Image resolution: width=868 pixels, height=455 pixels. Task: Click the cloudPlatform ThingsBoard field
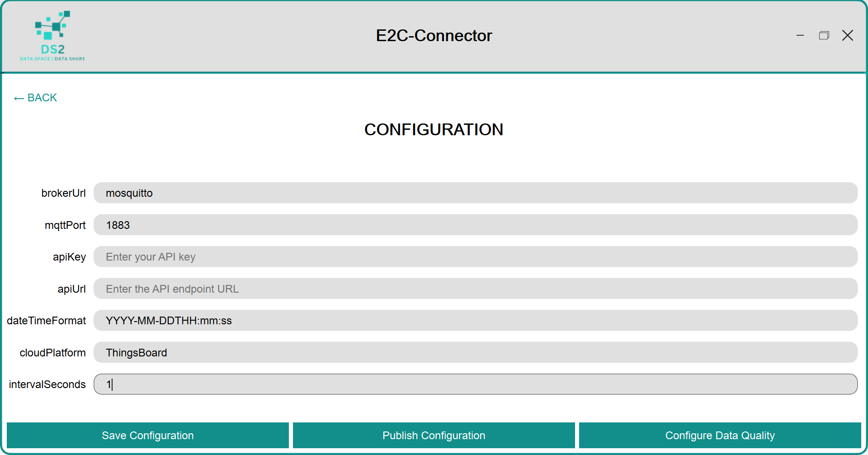coord(475,352)
